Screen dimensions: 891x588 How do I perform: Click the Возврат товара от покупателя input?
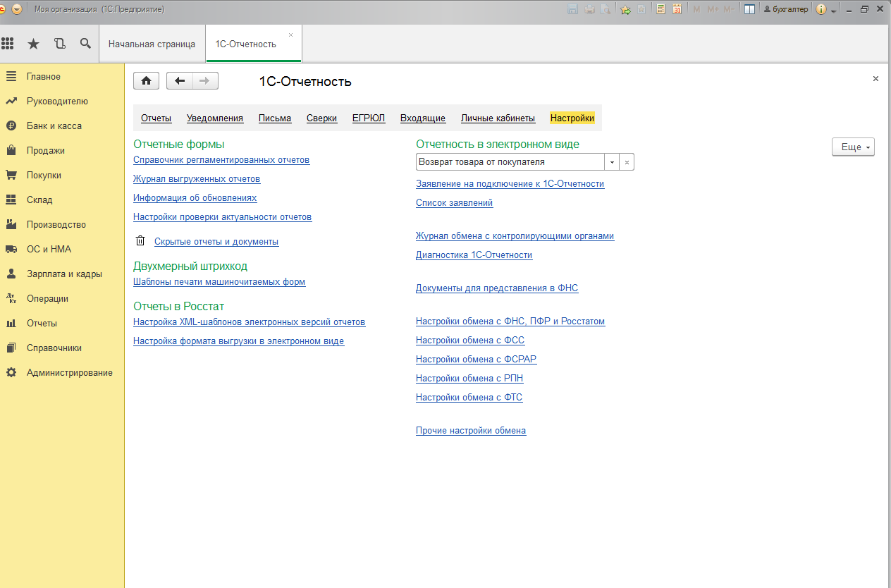(x=510, y=162)
